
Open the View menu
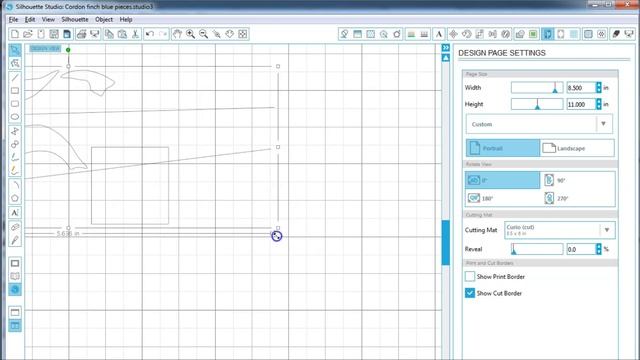[48, 19]
